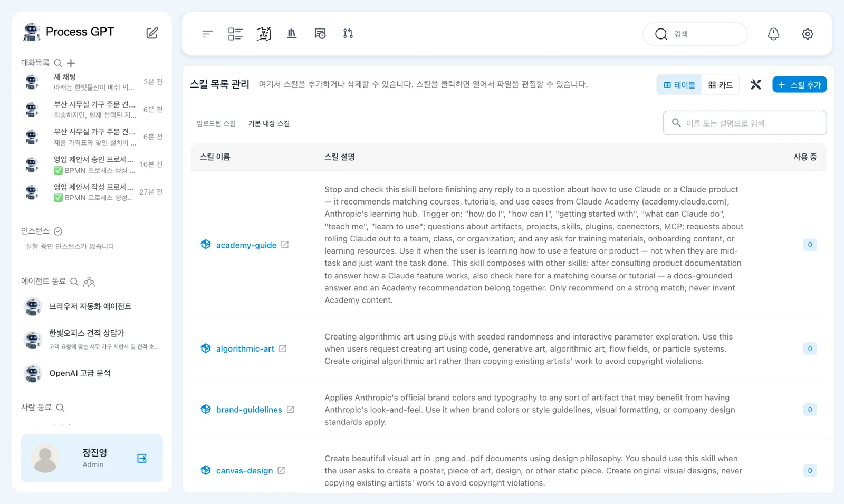Click the new chat compose icon

click(x=152, y=33)
